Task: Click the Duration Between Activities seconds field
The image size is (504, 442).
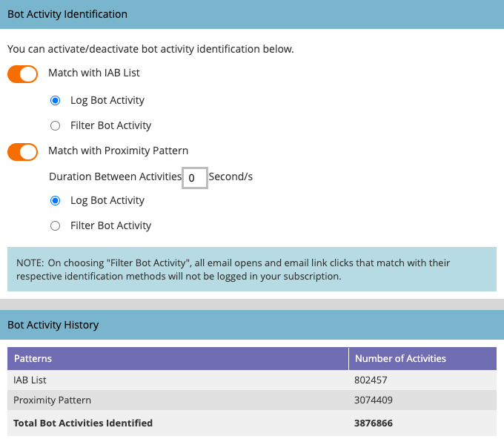Action: pos(195,178)
